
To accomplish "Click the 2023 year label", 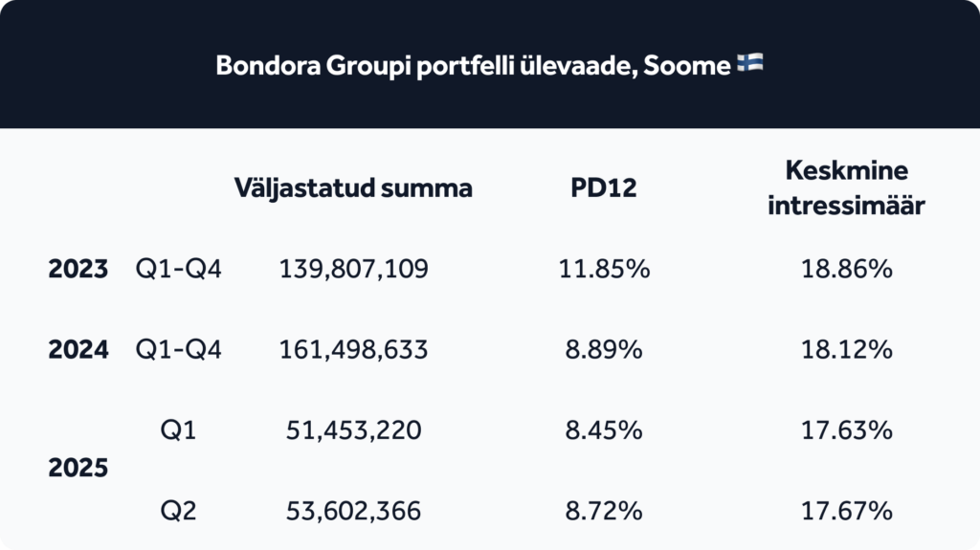I will click(78, 269).
